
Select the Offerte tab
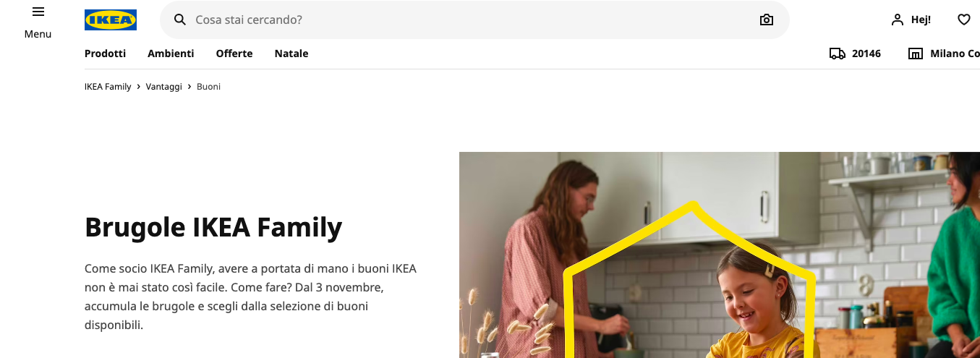234,54
